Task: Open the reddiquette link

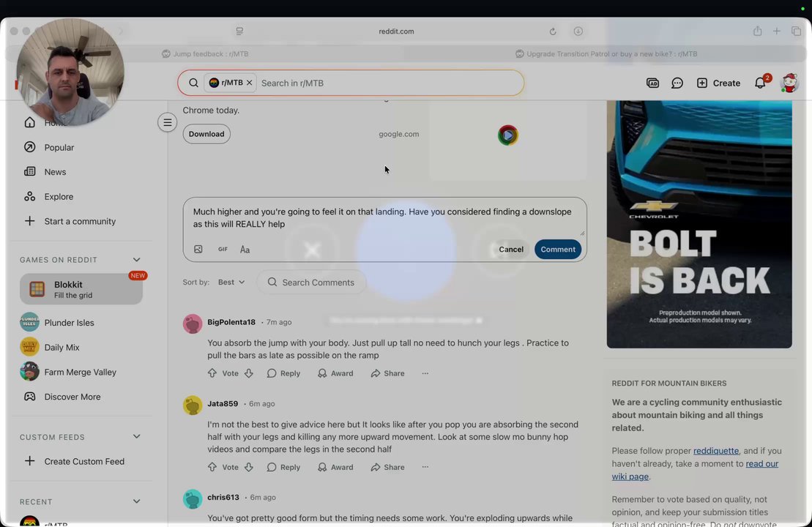Action: click(x=715, y=451)
